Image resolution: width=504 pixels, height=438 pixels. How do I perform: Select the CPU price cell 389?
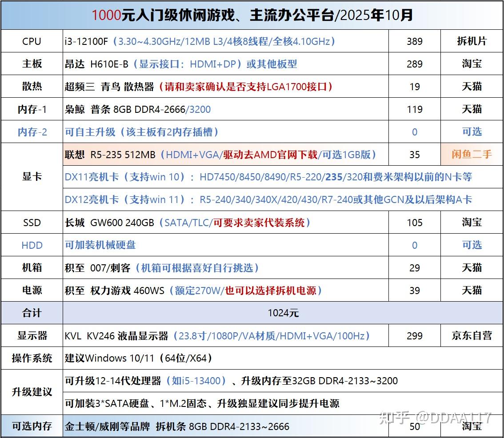[x=414, y=41]
